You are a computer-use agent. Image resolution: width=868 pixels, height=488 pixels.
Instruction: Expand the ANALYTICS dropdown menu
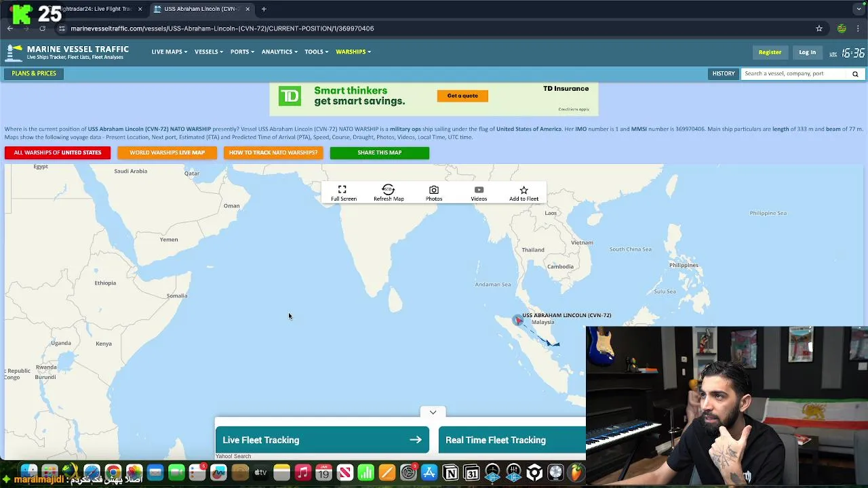tap(279, 52)
